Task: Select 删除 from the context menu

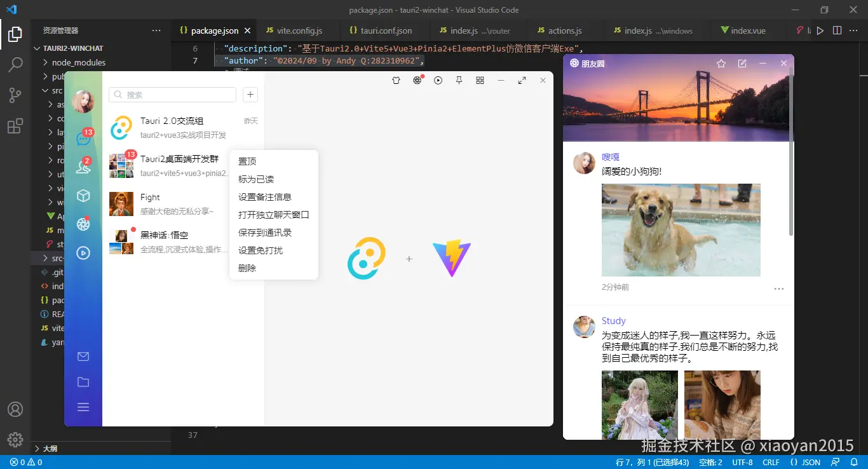Action: 248,268
